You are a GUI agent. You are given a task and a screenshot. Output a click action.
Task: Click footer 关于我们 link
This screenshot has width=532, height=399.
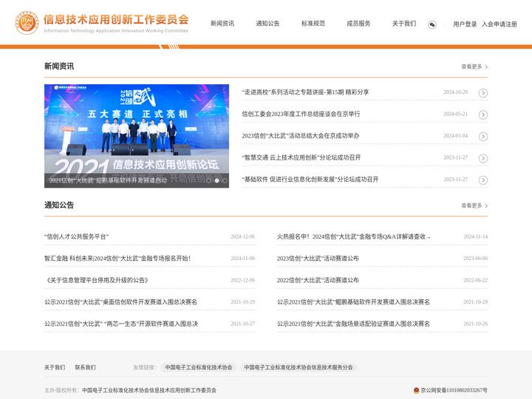pyautogui.click(x=55, y=367)
